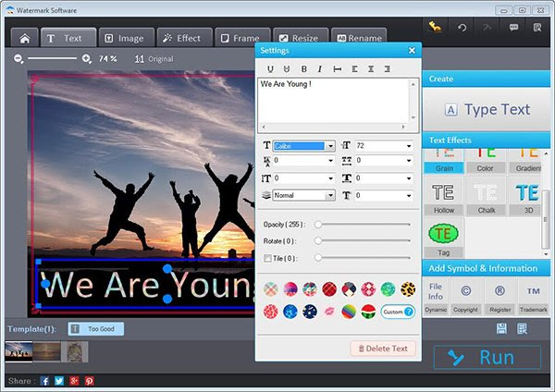Click the Type Text button

click(x=487, y=109)
